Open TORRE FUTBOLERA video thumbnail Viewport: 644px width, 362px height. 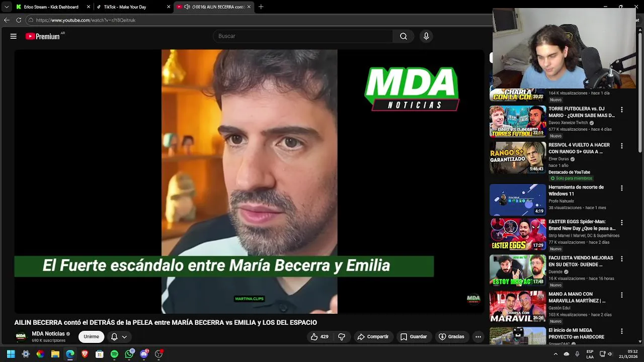pyautogui.click(x=518, y=121)
